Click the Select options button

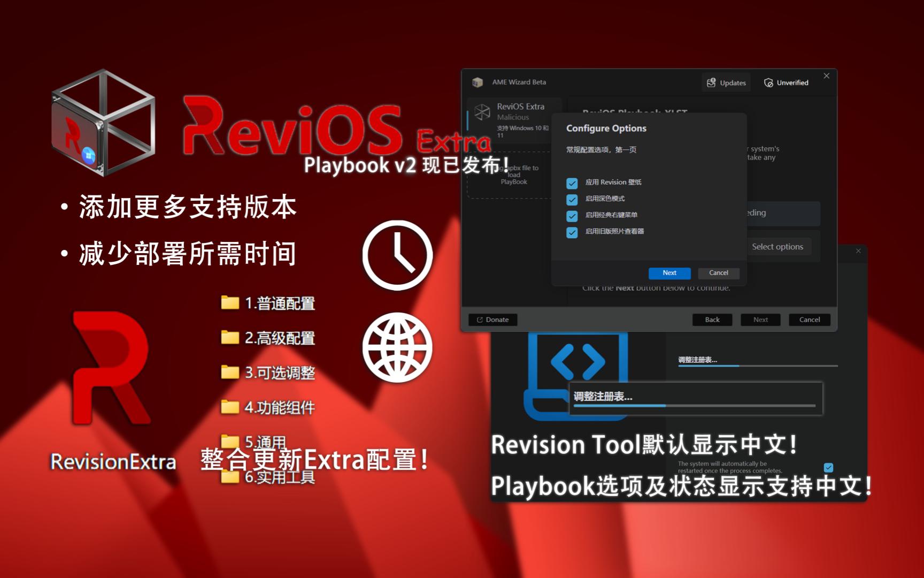click(779, 247)
